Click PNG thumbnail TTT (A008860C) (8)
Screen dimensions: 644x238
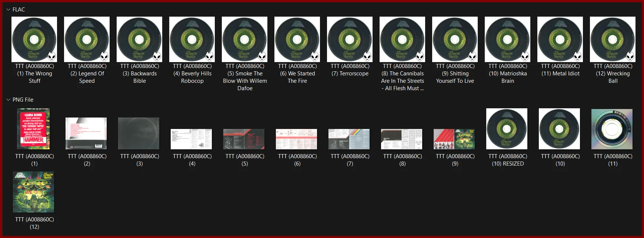(x=402, y=139)
